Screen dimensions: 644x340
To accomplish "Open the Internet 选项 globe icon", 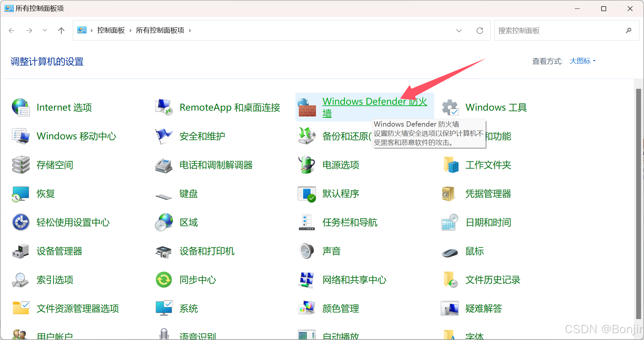I will (x=21, y=107).
